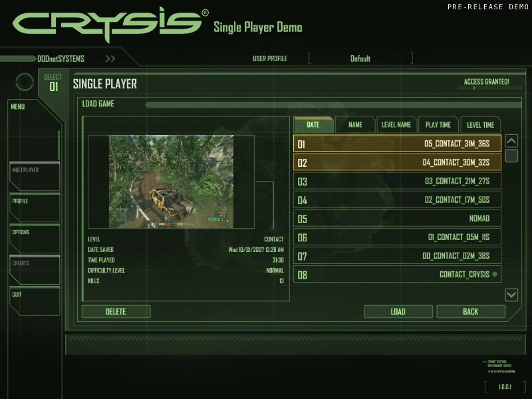Select the CONTACT_CRYSIS save entry
This screenshot has width=532, height=399.
[397, 274]
